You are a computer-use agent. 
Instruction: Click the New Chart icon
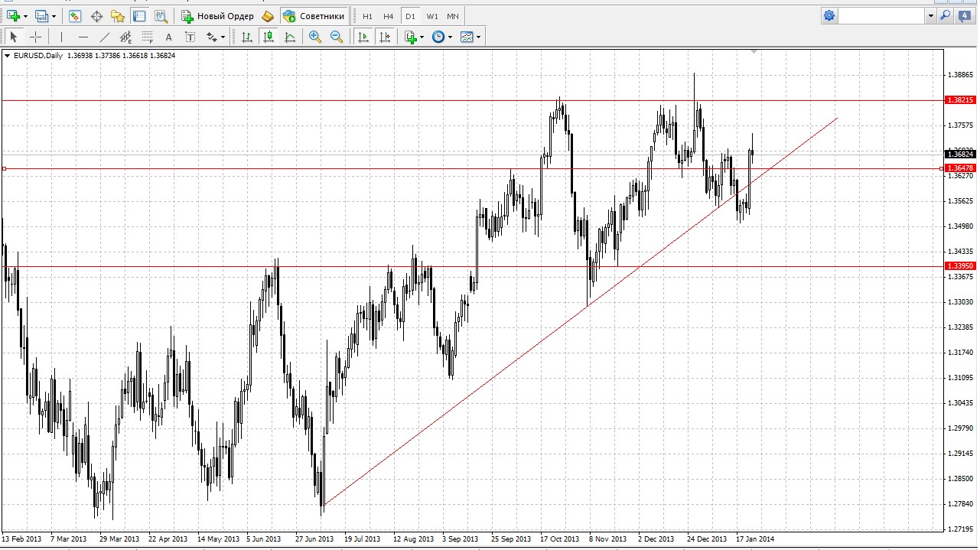click(13, 16)
